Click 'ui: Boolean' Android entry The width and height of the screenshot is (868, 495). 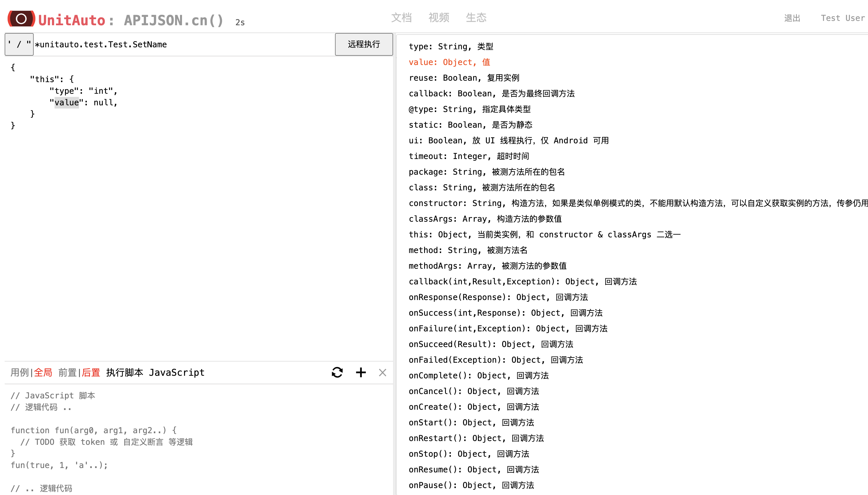[x=509, y=140]
